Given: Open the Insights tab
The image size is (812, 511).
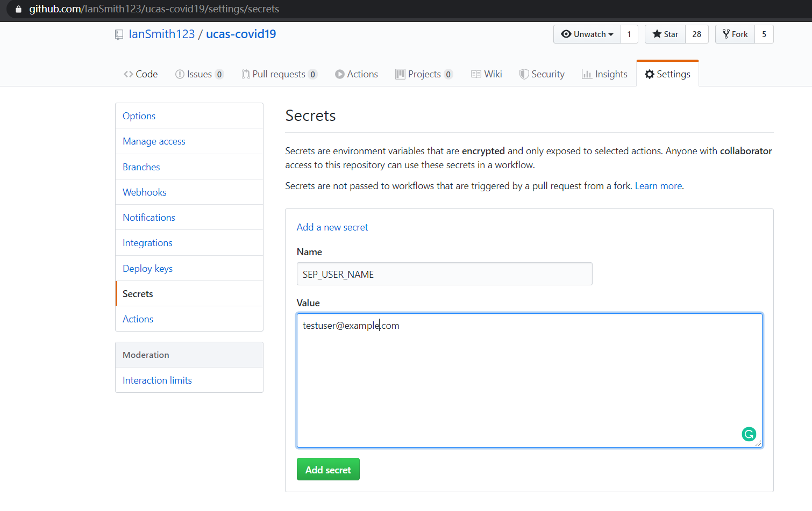Looking at the screenshot, I should point(604,74).
